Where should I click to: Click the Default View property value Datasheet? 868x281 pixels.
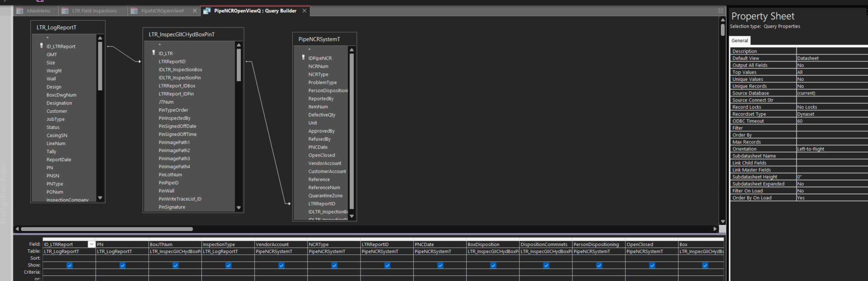(831, 58)
